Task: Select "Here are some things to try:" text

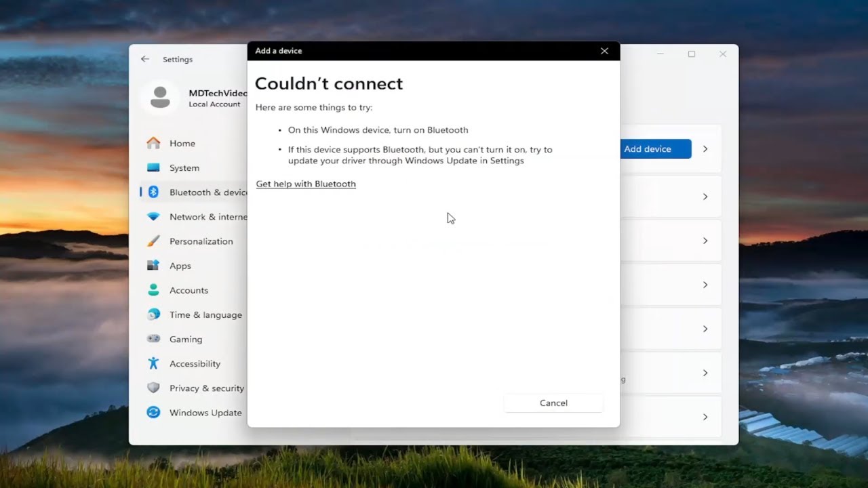Action: 314,107
